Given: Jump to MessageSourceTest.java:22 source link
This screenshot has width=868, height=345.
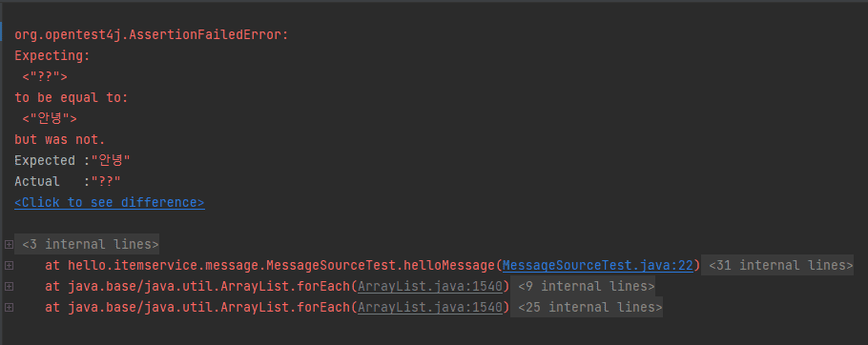Looking at the screenshot, I should pos(598,265).
